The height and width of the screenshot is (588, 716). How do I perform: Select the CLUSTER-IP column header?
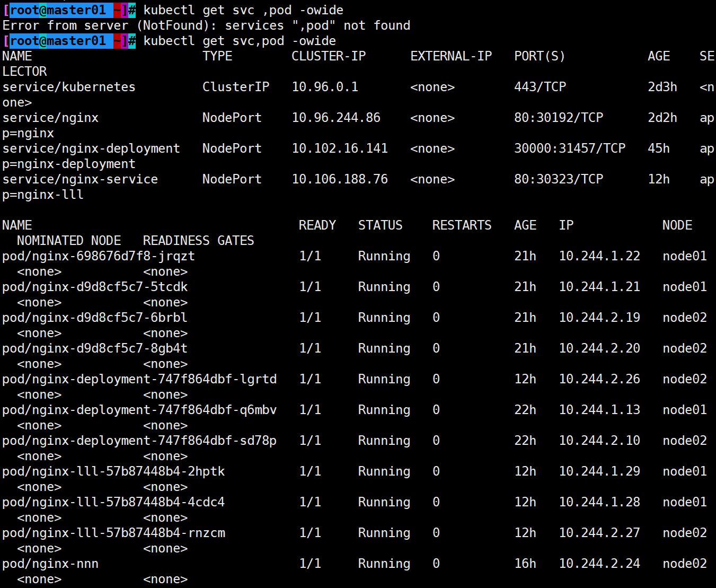coord(329,56)
